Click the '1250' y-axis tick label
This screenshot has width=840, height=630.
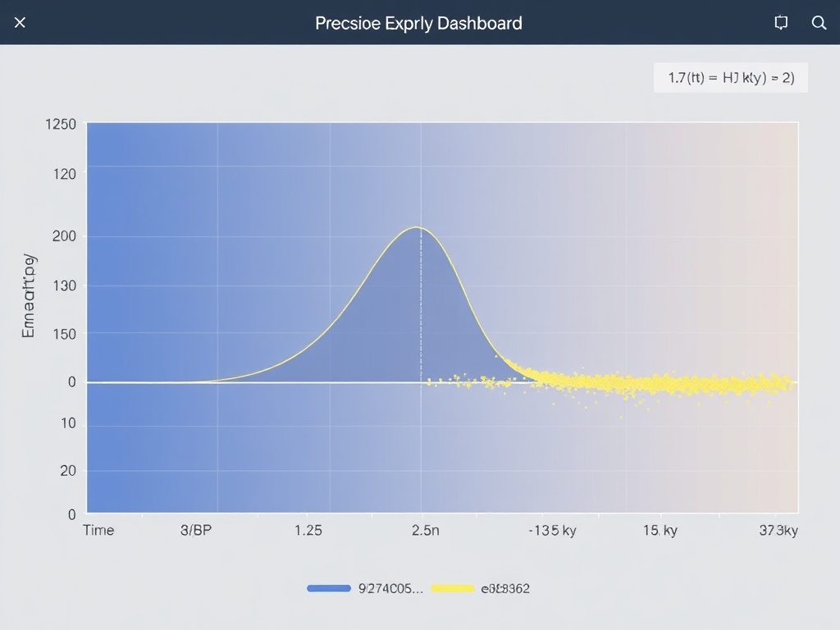[x=61, y=125]
